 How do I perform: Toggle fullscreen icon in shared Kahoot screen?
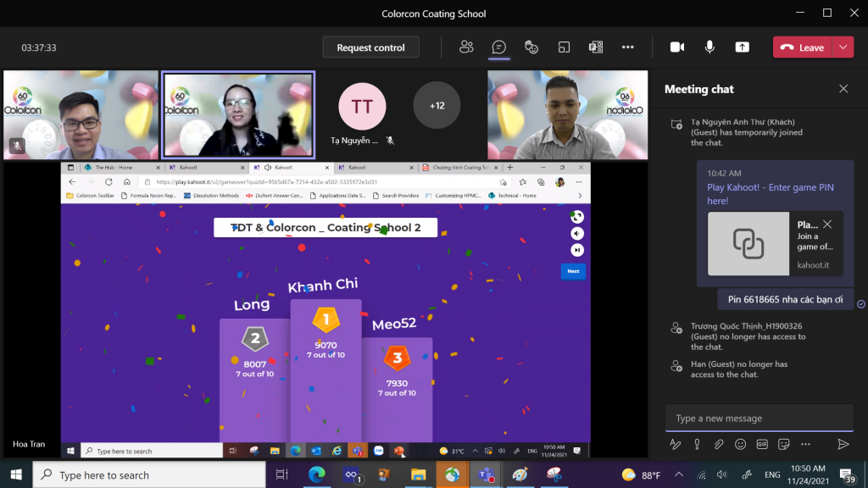[576, 217]
